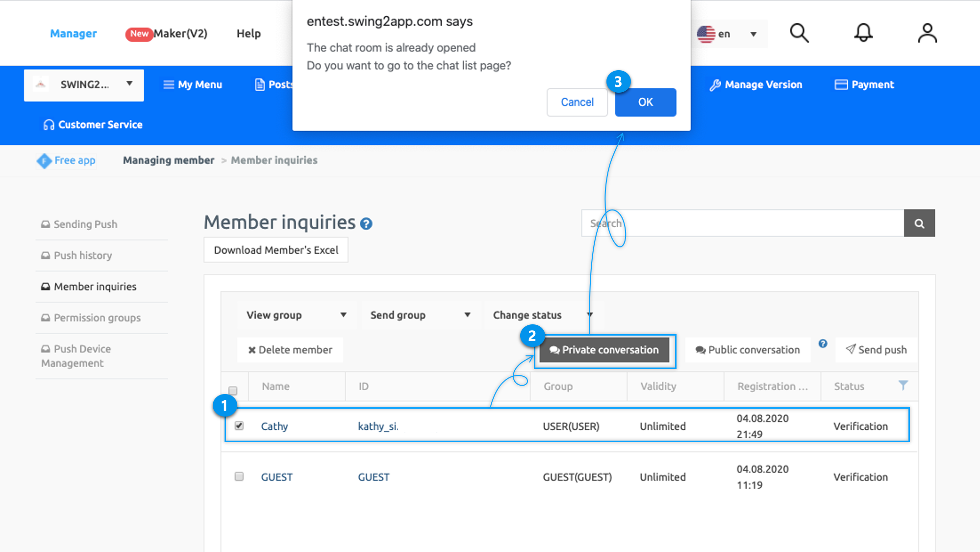Open the View group dropdown

click(296, 315)
